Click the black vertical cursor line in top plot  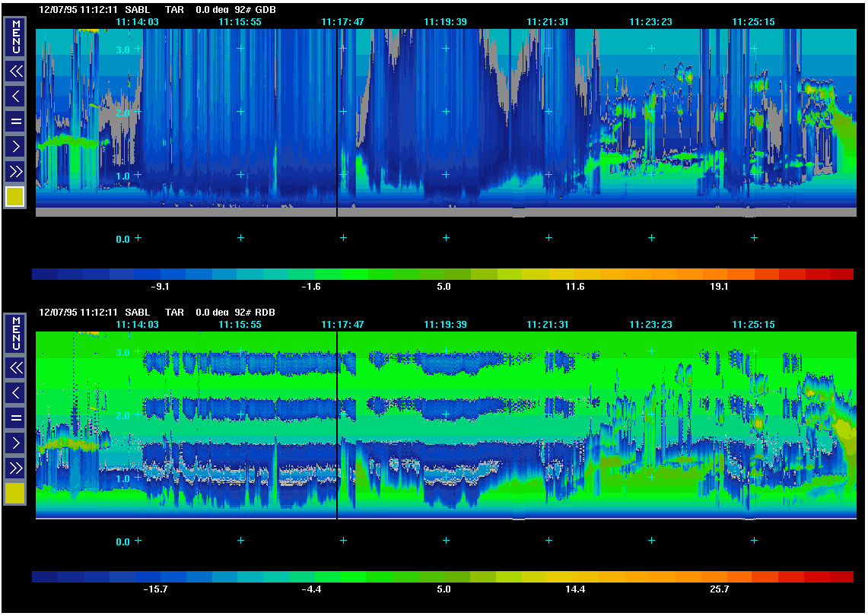pyautogui.click(x=336, y=122)
